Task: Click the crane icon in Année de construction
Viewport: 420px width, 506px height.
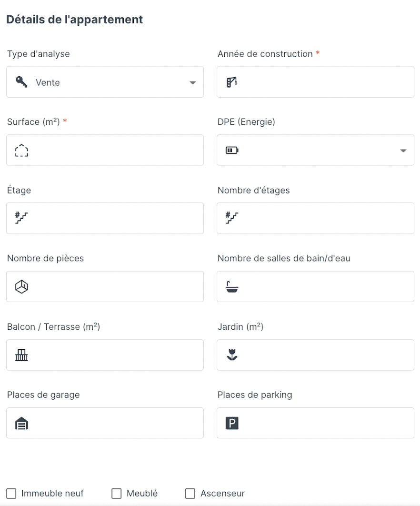Action: [232, 82]
